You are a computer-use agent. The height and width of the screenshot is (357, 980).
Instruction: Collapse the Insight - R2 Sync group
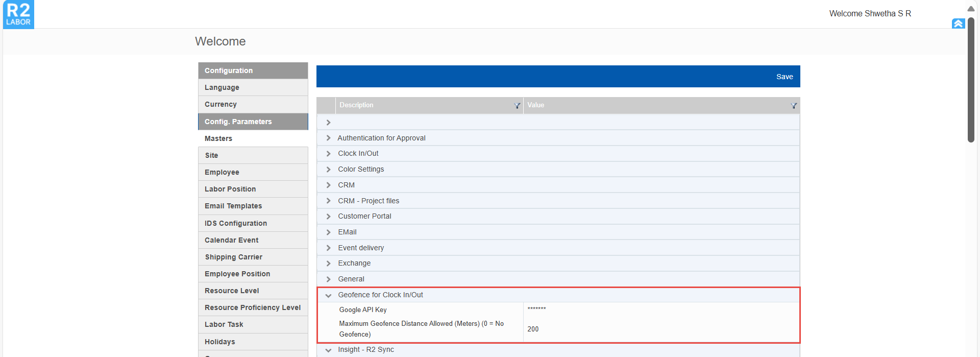(x=328, y=350)
